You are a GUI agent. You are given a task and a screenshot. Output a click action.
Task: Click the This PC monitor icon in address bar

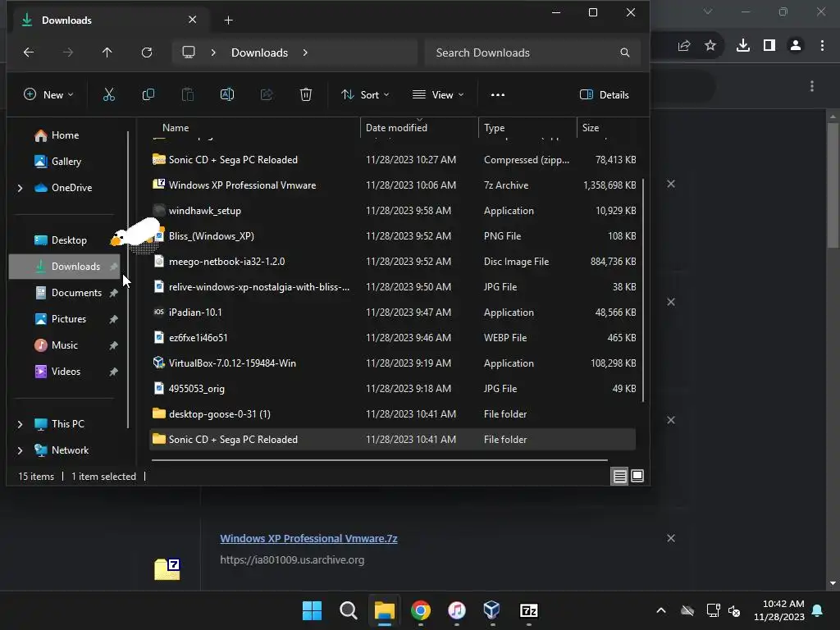[189, 52]
